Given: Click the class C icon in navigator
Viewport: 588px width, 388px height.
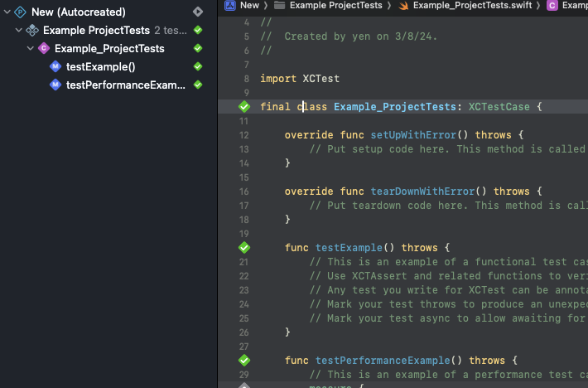Looking at the screenshot, I should click(x=44, y=48).
